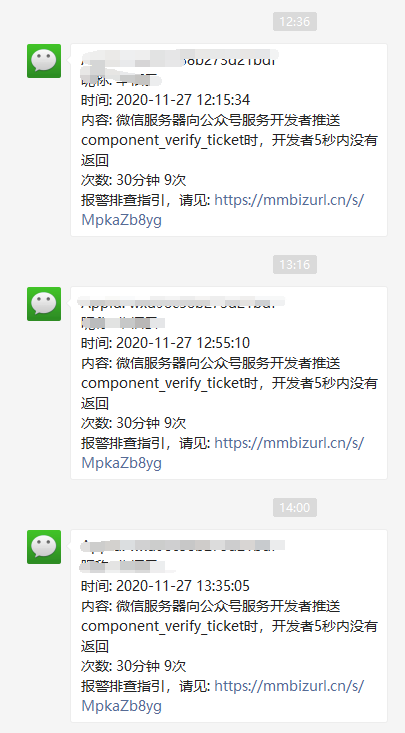Click component_verify_ticket text in the third message
This screenshot has width=405, height=733.
click(x=163, y=626)
